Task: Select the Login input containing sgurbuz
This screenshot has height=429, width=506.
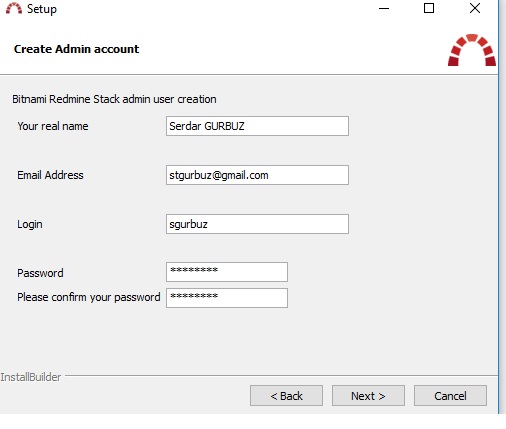Action: [257, 224]
